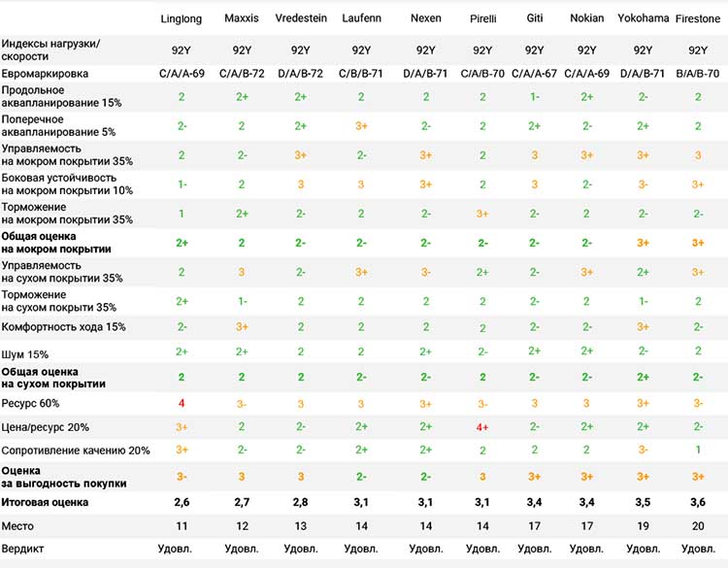
Task: Click the final score '2,6'
Action: [182, 502]
